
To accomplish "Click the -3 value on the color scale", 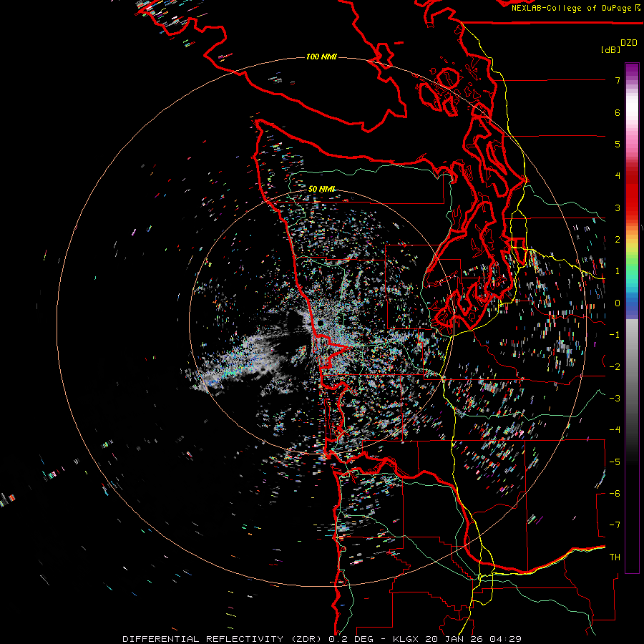I will click(x=615, y=399).
